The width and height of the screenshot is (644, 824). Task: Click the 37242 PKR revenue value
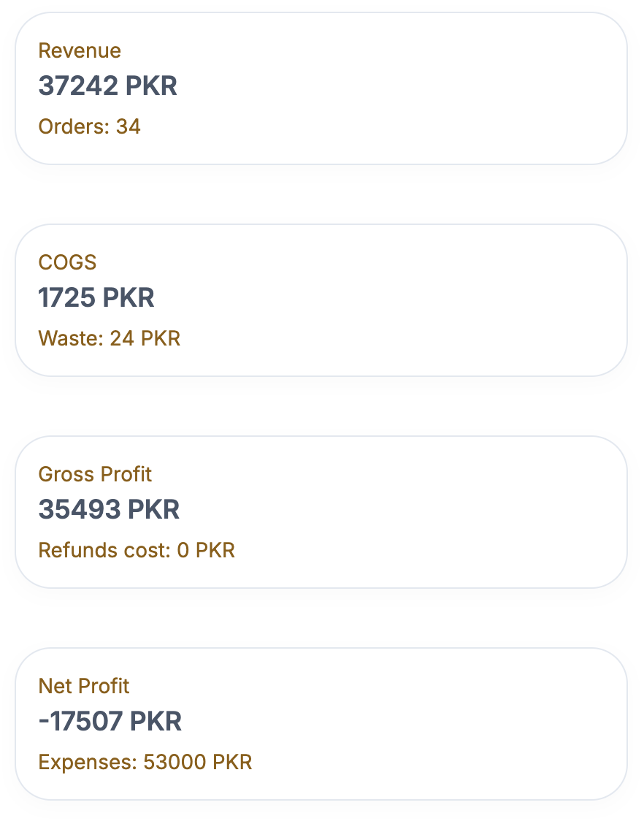point(107,86)
